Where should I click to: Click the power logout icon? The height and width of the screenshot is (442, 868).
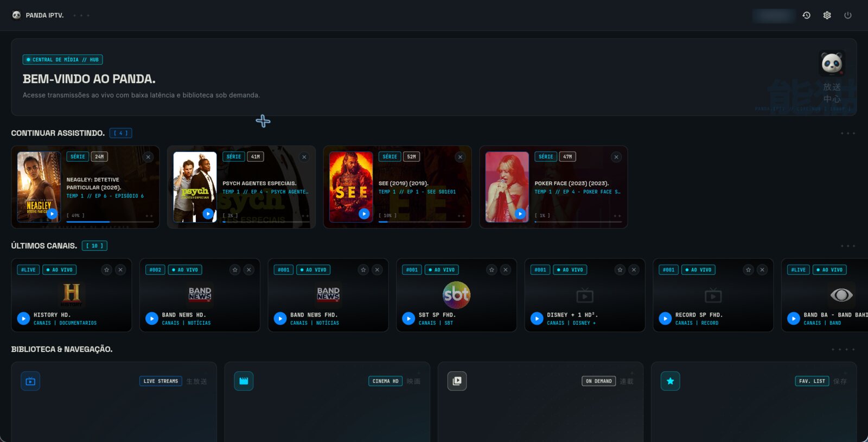[847, 15]
